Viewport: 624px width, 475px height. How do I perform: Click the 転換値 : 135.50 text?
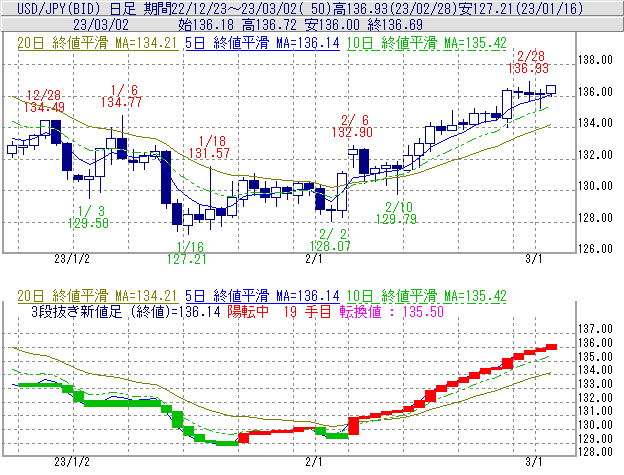point(392,311)
